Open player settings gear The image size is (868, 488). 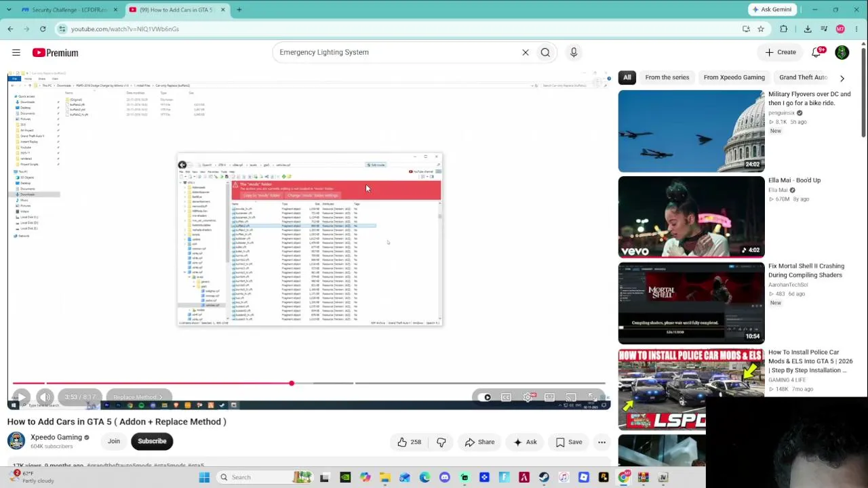tap(528, 397)
